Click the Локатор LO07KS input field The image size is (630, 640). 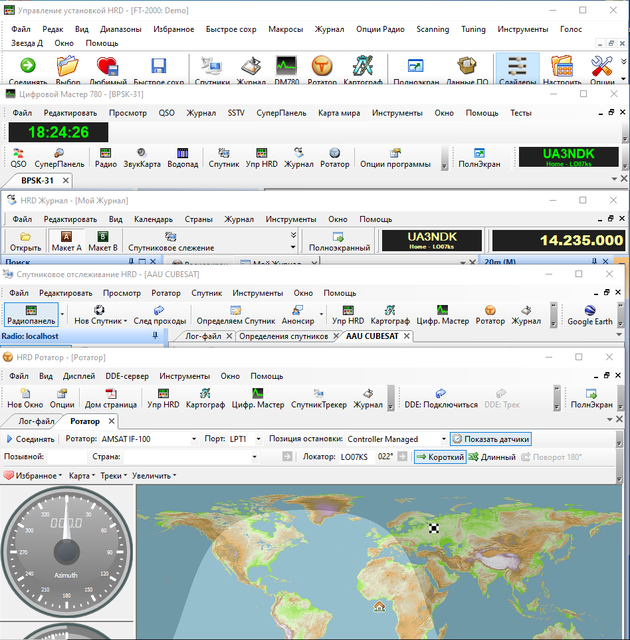point(354,457)
